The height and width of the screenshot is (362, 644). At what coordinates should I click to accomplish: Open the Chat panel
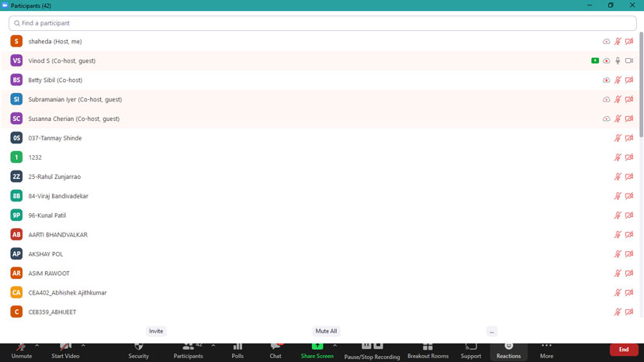coord(275,350)
